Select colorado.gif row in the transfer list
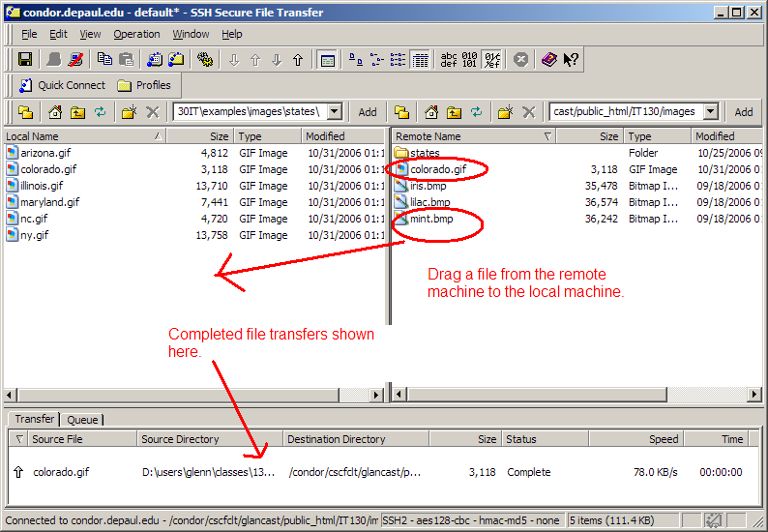The width and height of the screenshot is (768, 532). coord(384,472)
